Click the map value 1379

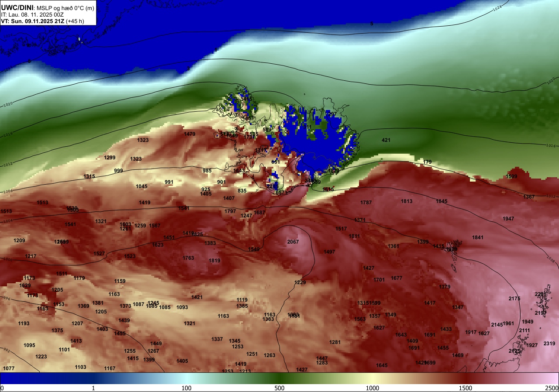[445, 287]
